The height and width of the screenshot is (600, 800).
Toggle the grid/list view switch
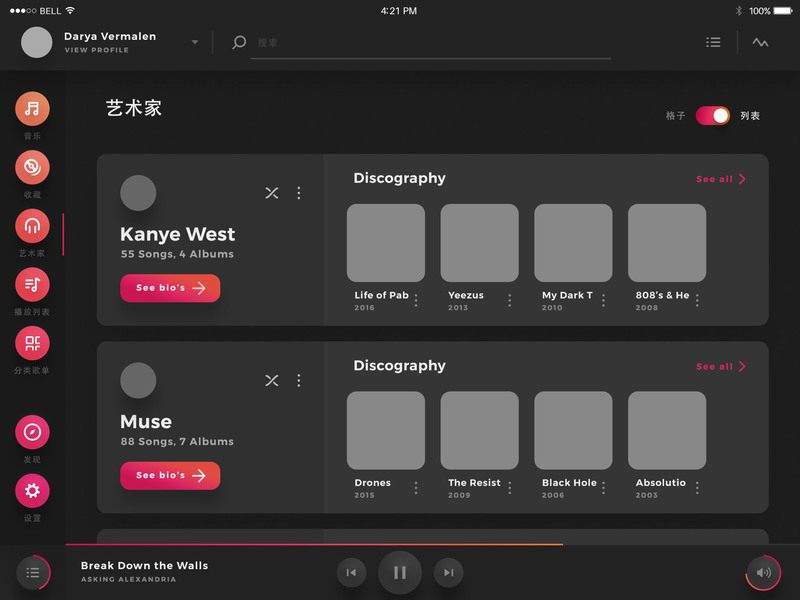[713, 116]
